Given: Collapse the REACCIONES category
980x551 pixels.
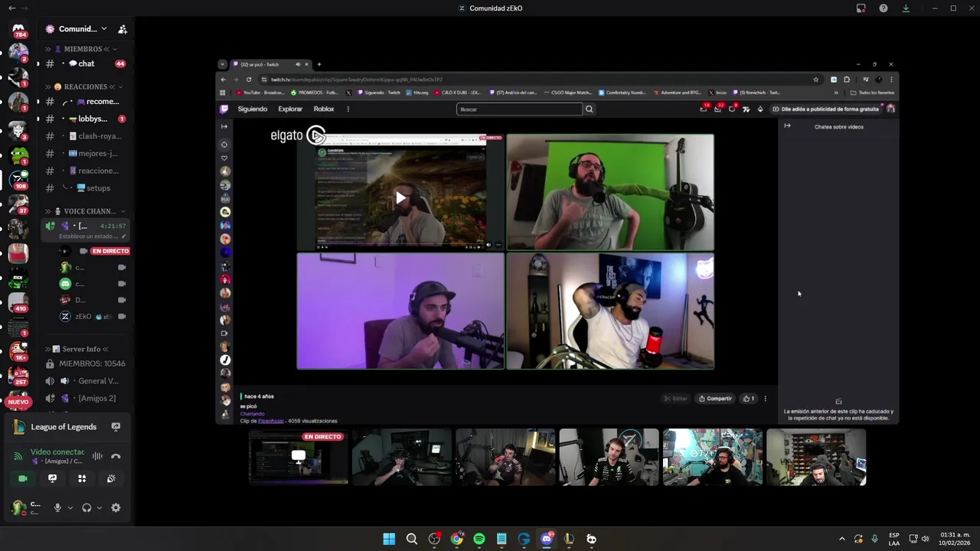Looking at the screenshot, I should [83, 86].
